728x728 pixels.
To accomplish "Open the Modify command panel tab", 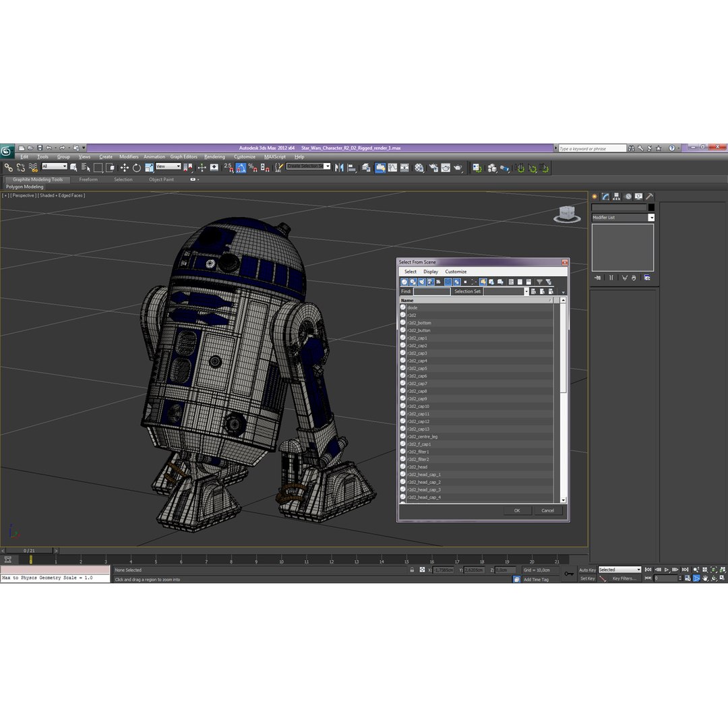I will [x=605, y=196].
